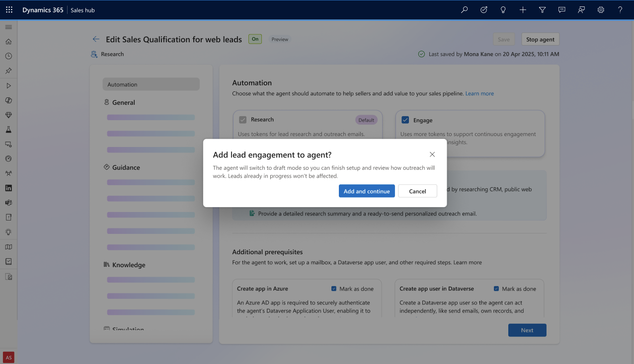Open the person feedback icon in top bar
The height and width of the screenshot is (364, 634).
pyautogui.click(x=581, y=10)
